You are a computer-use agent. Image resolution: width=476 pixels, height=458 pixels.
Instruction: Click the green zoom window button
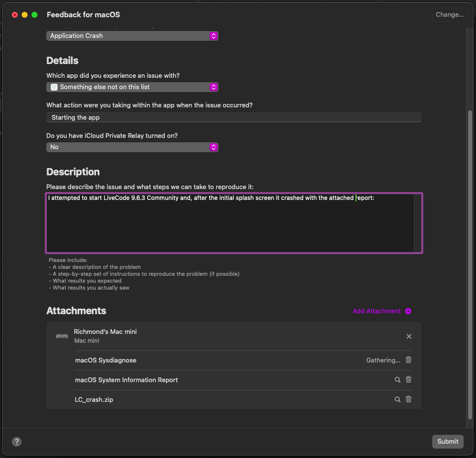coord(34,15)
